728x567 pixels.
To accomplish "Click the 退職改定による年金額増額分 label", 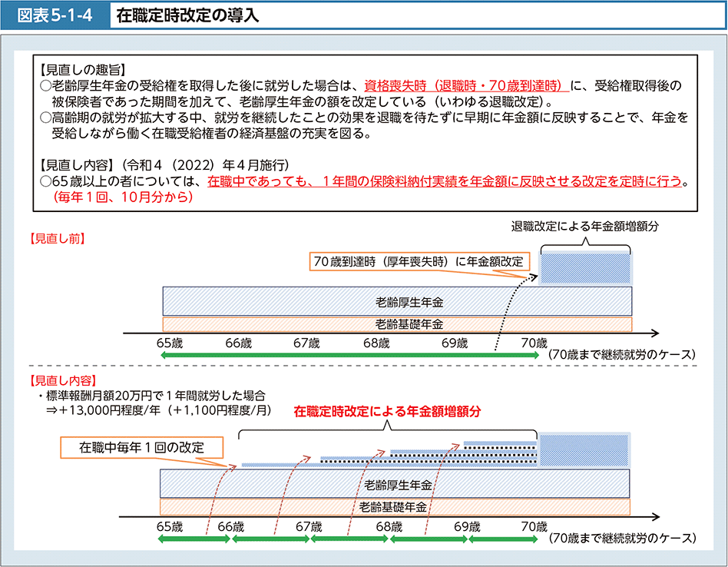I will tap(585, 227).
